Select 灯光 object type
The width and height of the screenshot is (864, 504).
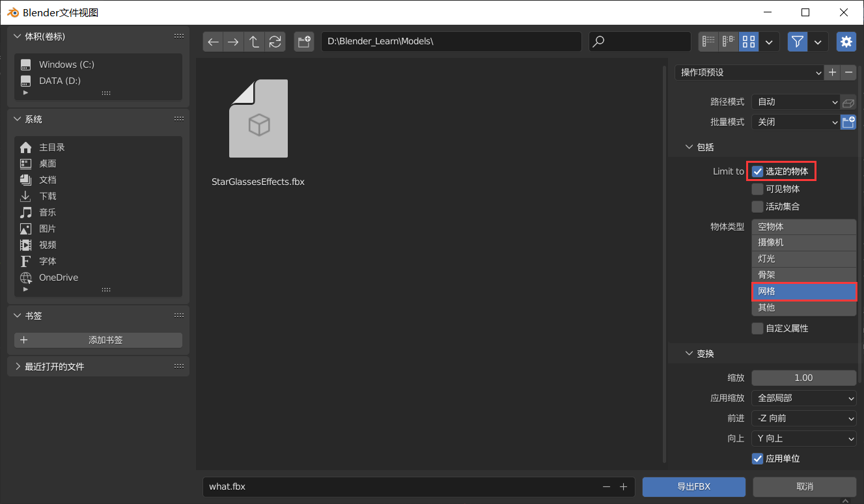click(x=803, y=259)
